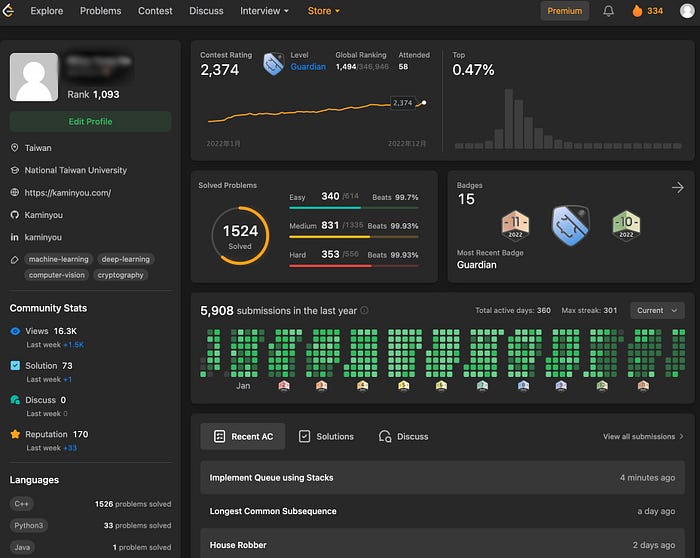
Task: Open the notifications bell
Action: click(608, 11)
